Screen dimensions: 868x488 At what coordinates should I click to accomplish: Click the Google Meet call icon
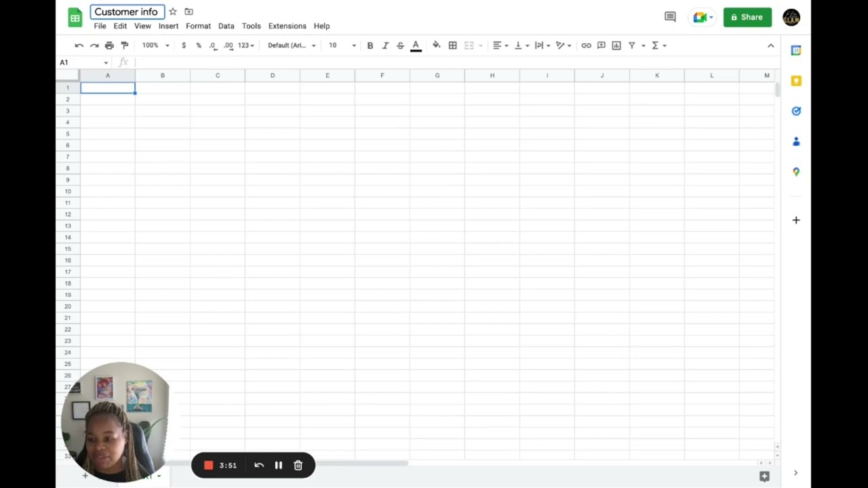coord(703,17)
